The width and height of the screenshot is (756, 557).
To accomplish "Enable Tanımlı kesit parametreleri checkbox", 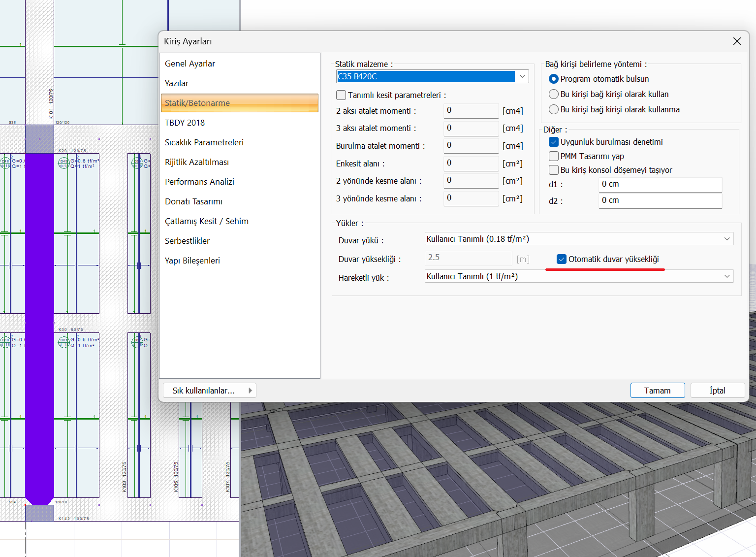I will (341, 95).
